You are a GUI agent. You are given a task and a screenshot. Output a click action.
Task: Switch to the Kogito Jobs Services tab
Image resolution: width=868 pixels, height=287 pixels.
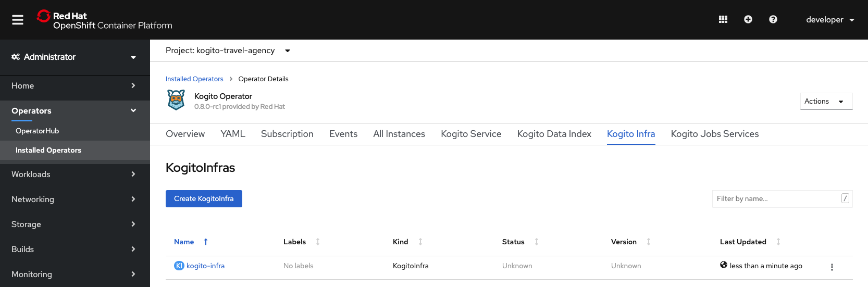pyautogui.click(x=715, y=134)
